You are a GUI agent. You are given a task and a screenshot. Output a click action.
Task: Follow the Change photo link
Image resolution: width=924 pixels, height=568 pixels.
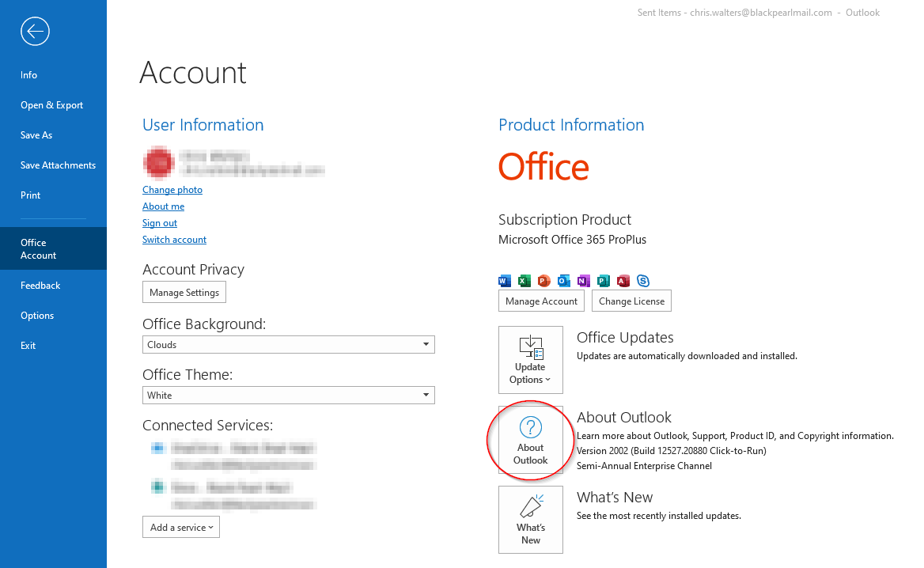pyautogui.click(x=172, y=190)
